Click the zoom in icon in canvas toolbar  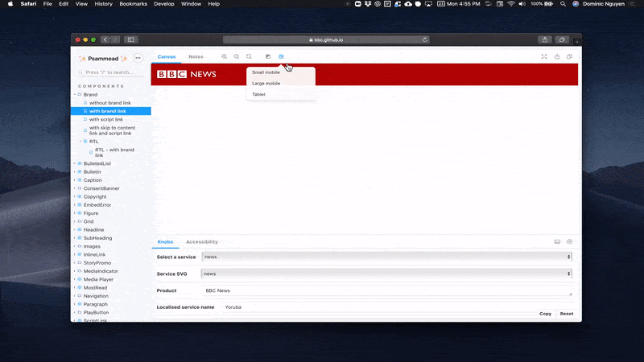point(225,56)
